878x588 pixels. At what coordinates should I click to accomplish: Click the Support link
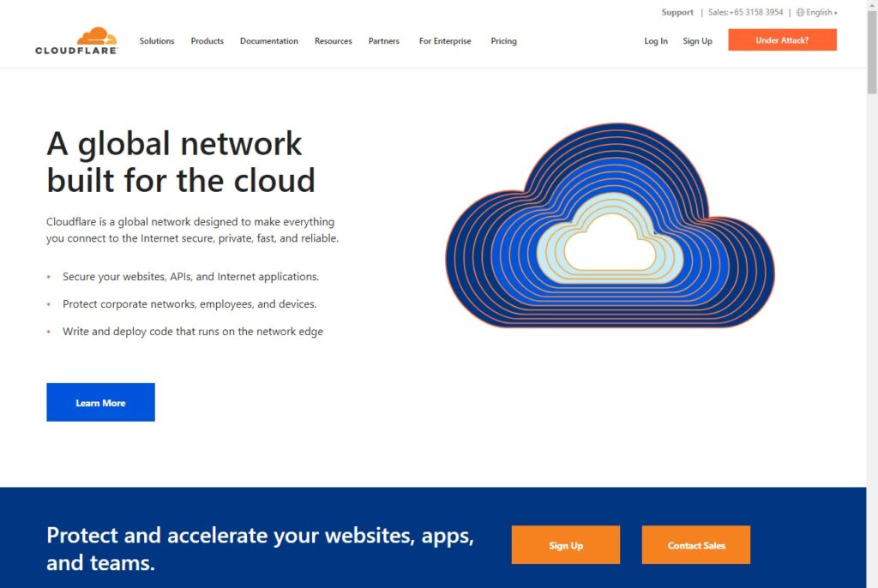[x=677, y=12]
